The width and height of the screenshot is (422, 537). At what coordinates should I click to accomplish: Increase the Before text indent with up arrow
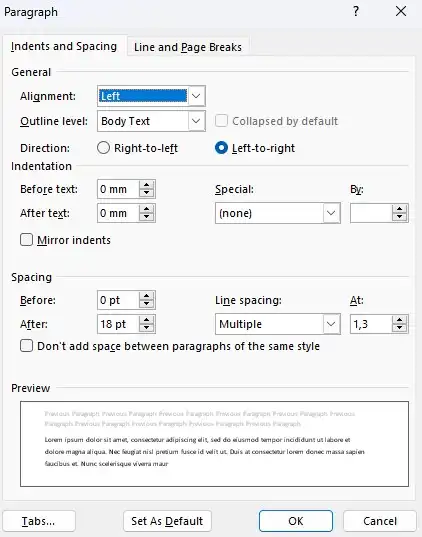click(147, 185)
